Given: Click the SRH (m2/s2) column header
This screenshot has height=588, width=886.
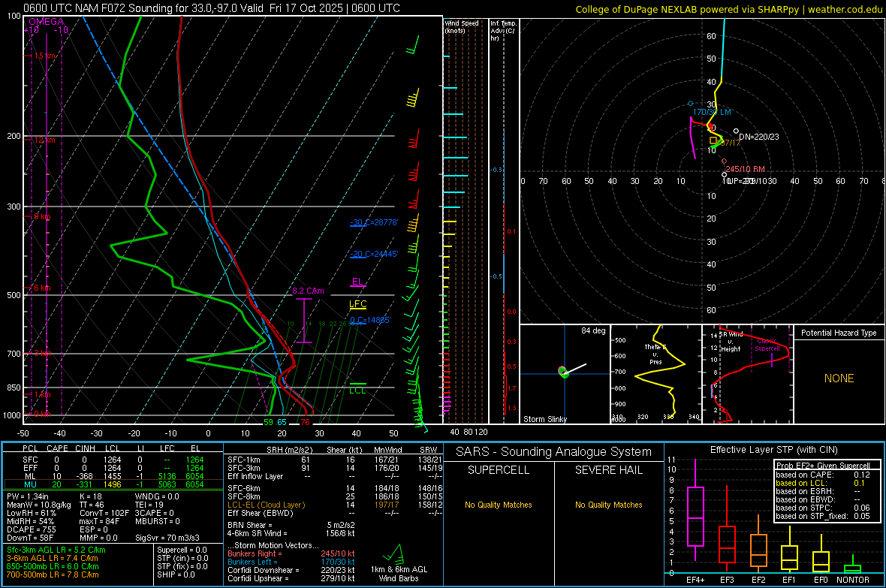Looking at the screenshot, I should pos(289,450).
